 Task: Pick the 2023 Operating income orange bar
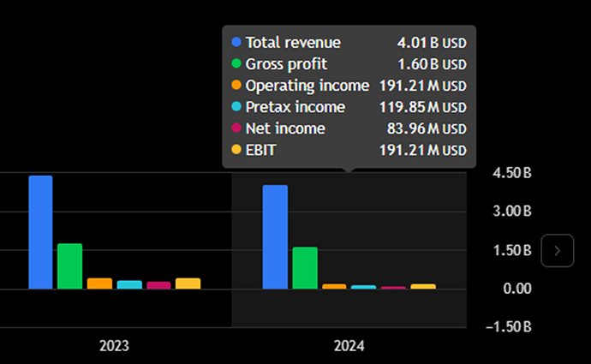99,283
